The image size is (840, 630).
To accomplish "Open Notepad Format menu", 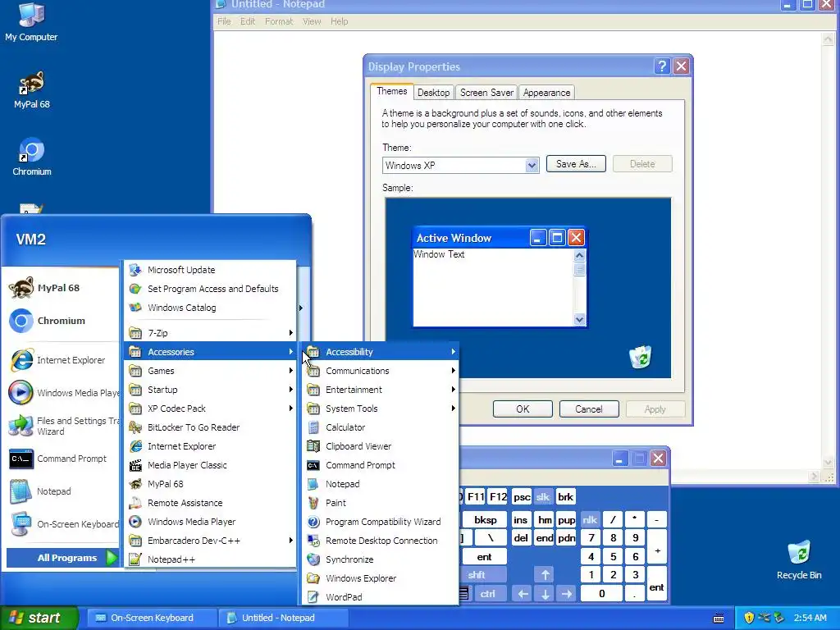I will [x=279, y=21].
